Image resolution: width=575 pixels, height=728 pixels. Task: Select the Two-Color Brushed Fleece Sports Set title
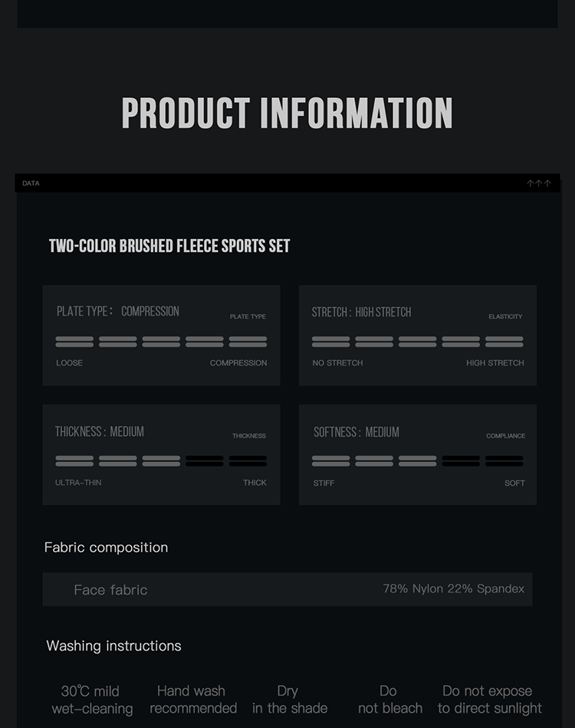[169, 246]
